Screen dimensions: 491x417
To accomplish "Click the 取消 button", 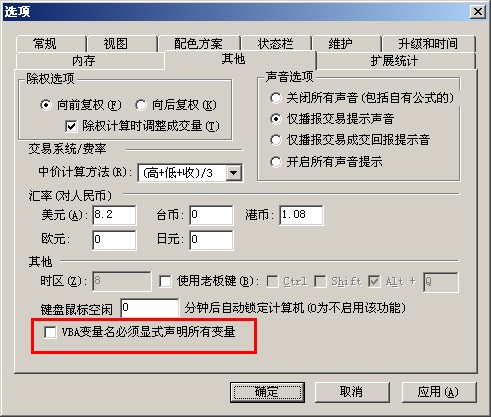I will [352, 392].
